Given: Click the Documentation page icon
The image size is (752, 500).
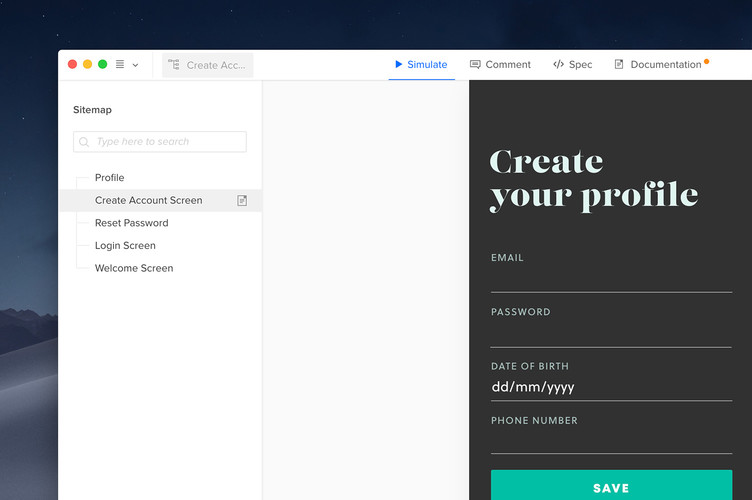Looking at the screenshot, I should tap(619, 64).
